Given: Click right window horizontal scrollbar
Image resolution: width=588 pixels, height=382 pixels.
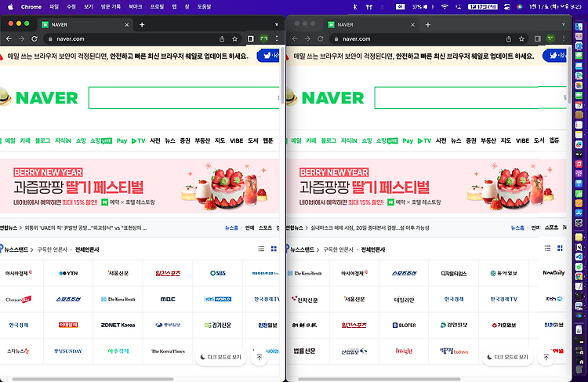Looking at the screenshot, I should coord(379,379).
